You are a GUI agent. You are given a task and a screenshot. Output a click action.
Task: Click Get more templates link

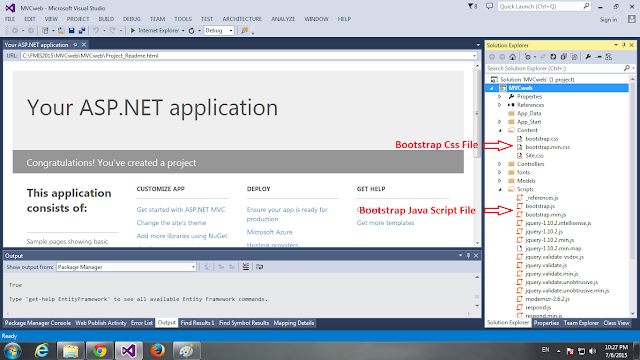pos(385,222)
